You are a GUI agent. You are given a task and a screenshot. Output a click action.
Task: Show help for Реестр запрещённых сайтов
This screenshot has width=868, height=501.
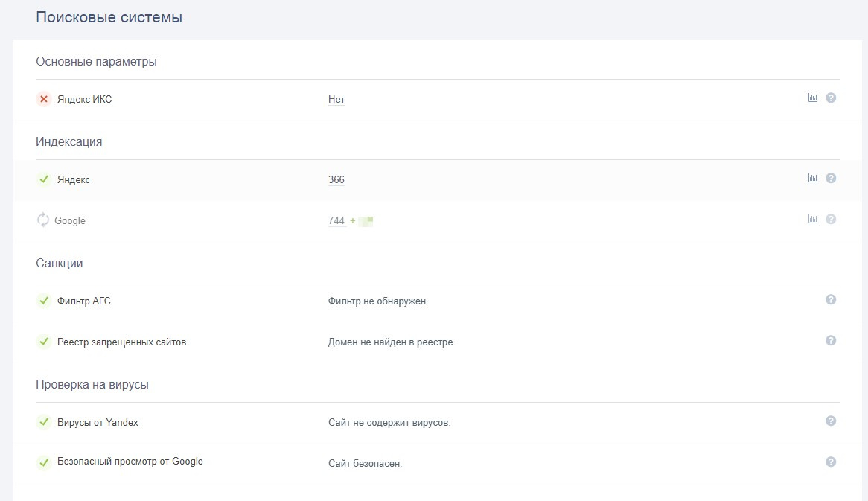[x=831, y=340]
